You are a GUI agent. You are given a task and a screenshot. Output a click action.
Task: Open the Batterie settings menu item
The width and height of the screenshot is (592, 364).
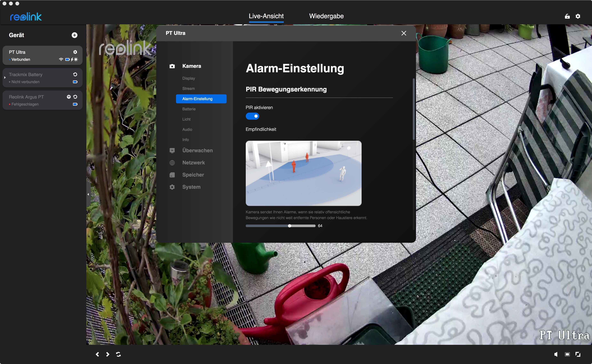pyautogui.click(x=189, y=109)
